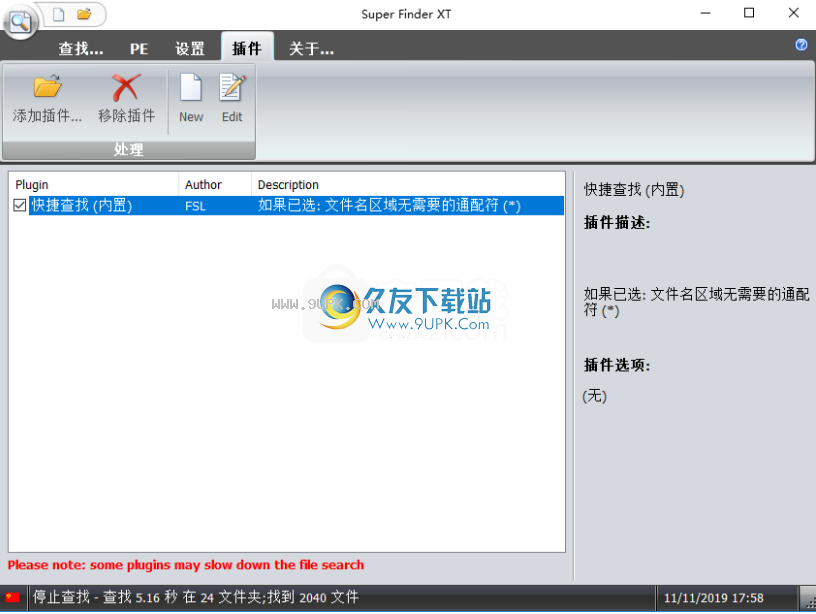This screenshot has height=614, width=816.
Task: Open the plugin Edit tool
Action: [x=232, y=98]
